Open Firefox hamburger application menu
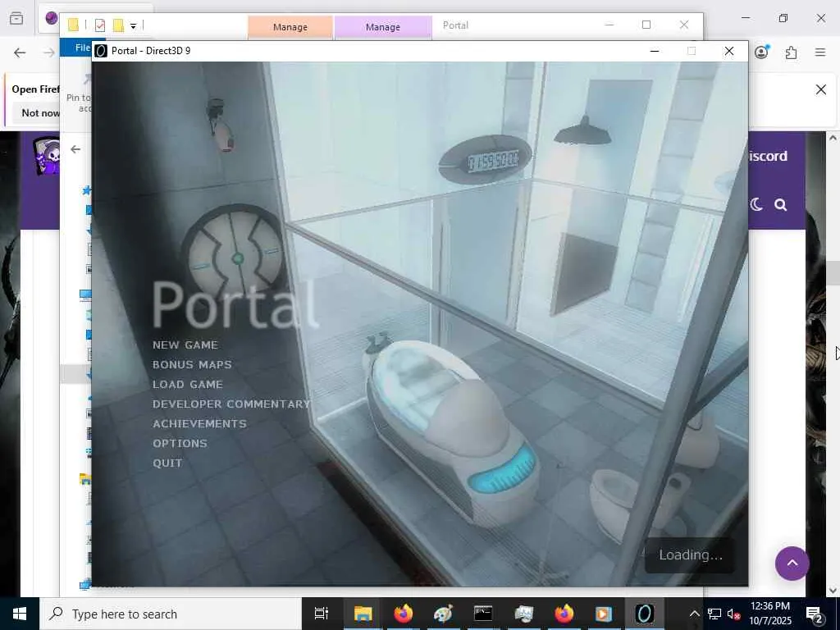840x630 pixels. pyautogui.click(x=820, y=52)
